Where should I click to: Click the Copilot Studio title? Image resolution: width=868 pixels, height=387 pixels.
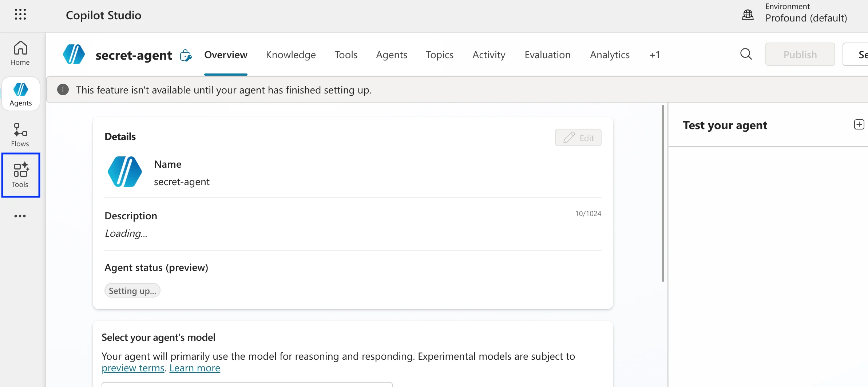tap(103, 15)
